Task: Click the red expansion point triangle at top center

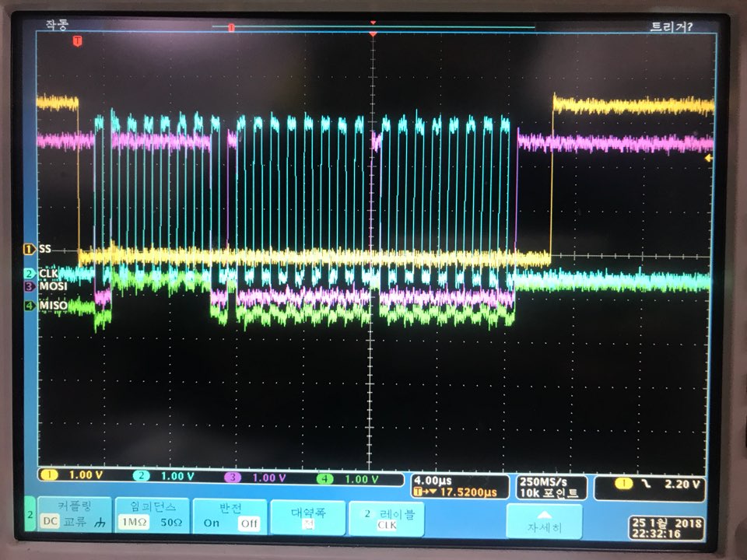Action: (373, 34)
